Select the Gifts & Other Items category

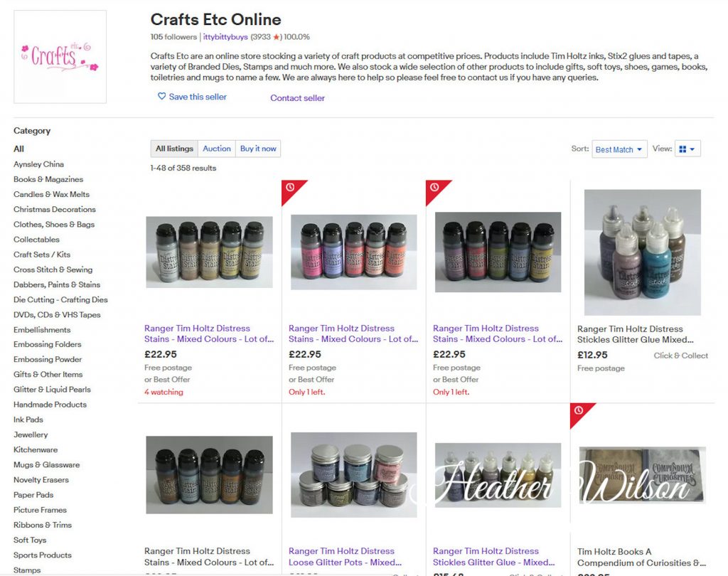click(x=48, y=374)
